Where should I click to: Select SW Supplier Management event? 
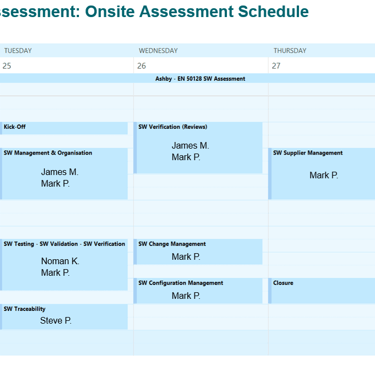coord(322,174)
